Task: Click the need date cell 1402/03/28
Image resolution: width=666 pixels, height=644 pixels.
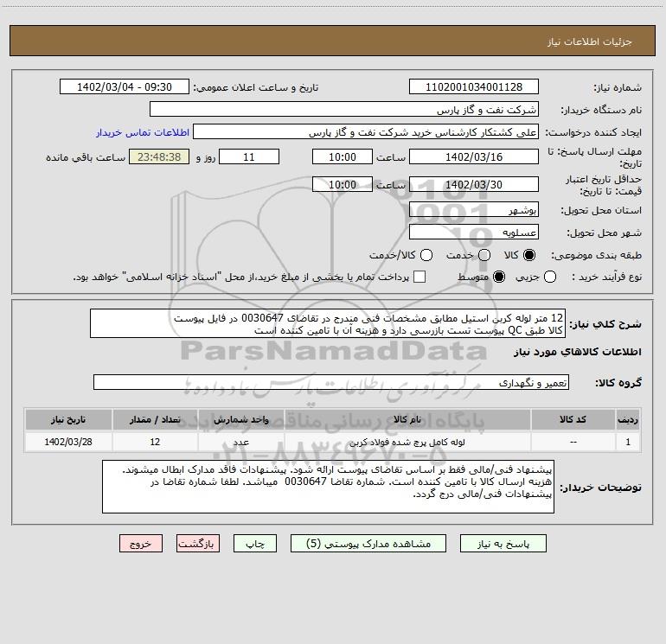Action: pyautogui.click(x=68, y=442)
